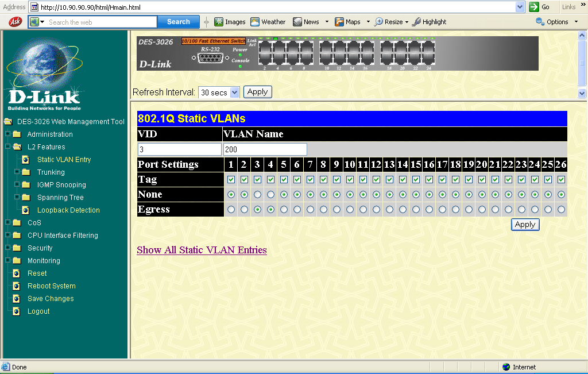The width and height of the screenshot is (588, 374).
Task: Click the Administration folder icon
Action: pos(17,134)
